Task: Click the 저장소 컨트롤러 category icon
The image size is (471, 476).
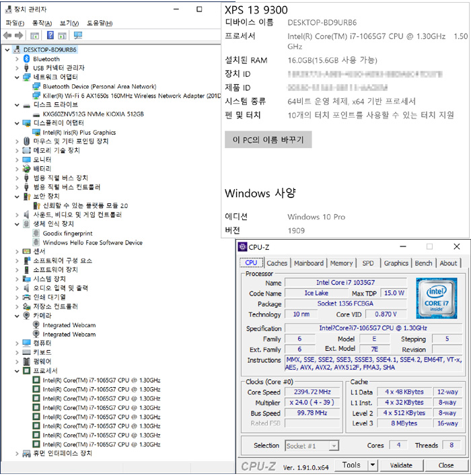Action: pos(27,306)
